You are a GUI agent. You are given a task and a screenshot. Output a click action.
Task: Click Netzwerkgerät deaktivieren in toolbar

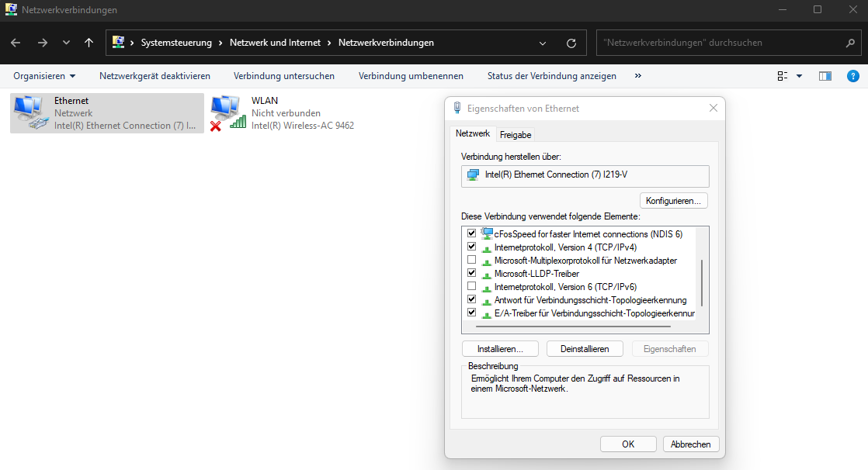point(155,76)
